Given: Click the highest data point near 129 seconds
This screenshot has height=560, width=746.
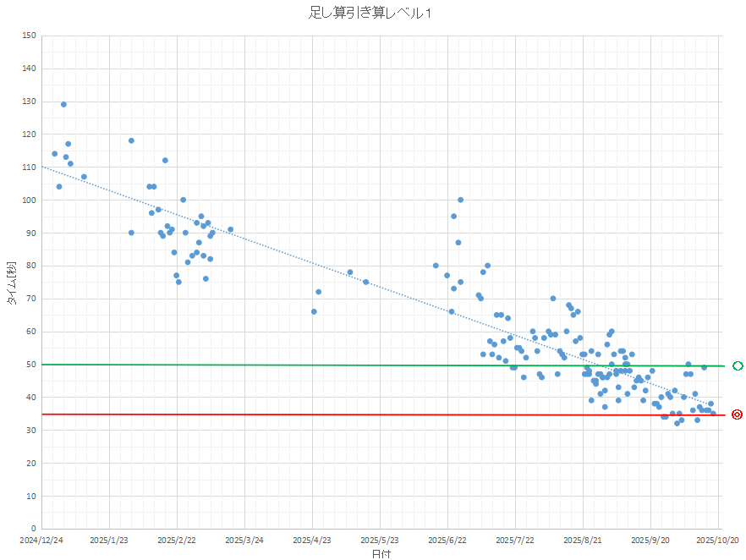Looking at the screenshot, I should pos(63,105).
